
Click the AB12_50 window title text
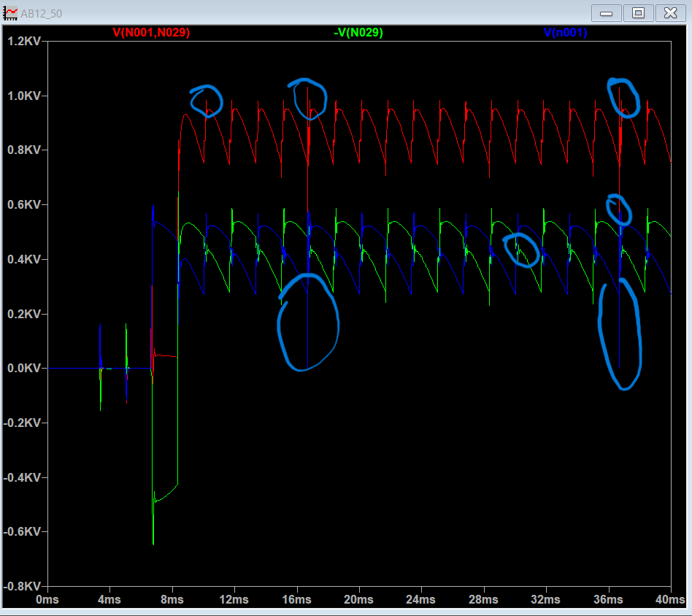41,14
